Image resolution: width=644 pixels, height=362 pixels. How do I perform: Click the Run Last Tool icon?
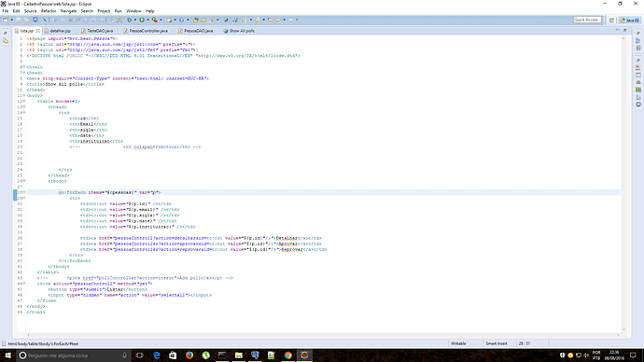point(154,20)
